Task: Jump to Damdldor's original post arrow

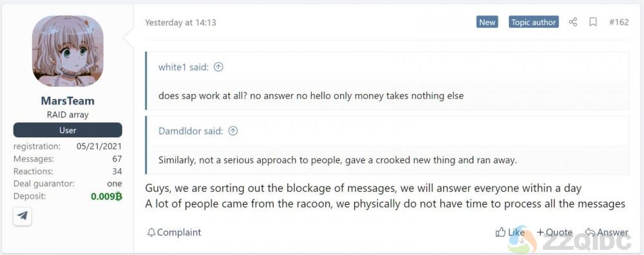Action: (x=233, y=131)
